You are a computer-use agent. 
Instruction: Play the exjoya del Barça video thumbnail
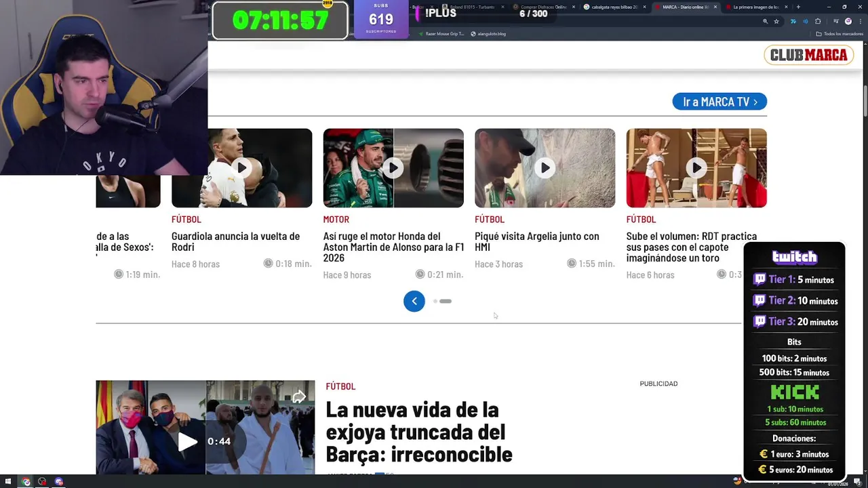tap(188, 442)
